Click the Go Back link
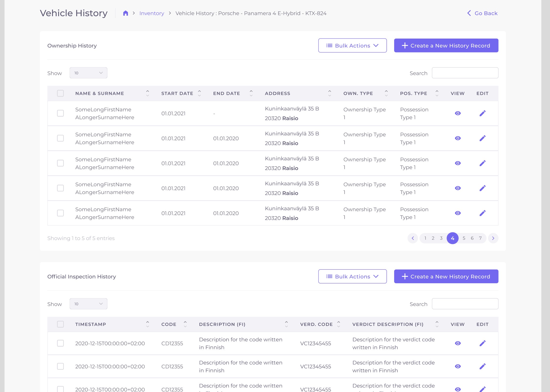 click(482, 13)
